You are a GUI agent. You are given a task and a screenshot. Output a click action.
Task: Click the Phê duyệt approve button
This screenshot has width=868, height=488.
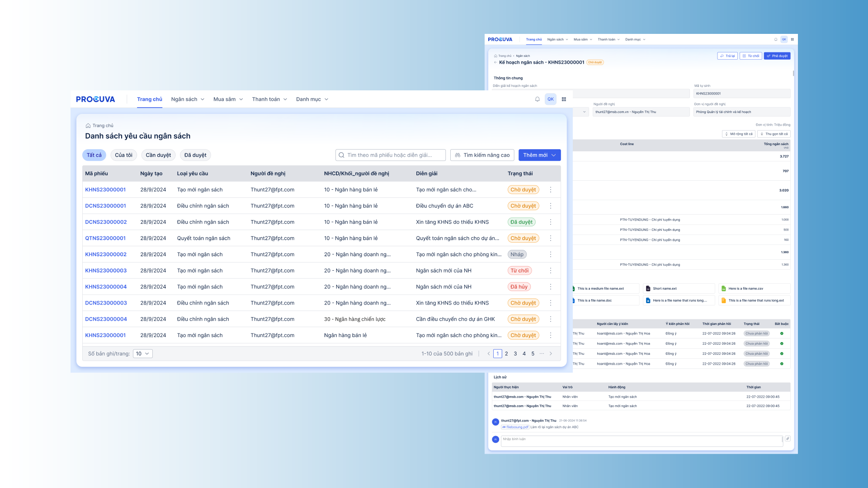point(777,56)
